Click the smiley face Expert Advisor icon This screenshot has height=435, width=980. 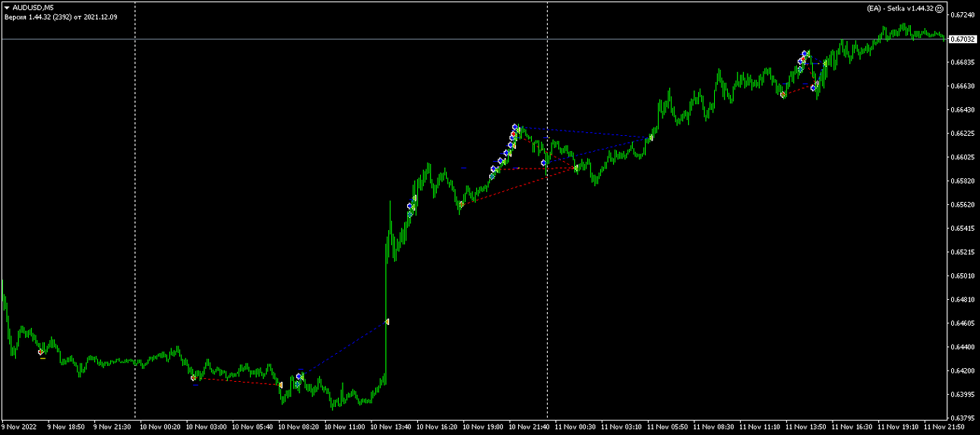(x=939, y=8)
